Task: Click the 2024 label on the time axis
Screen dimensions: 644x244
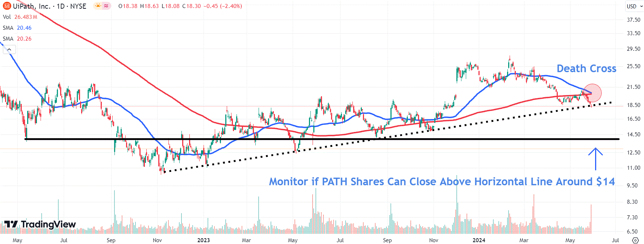Action: (479, 240)
